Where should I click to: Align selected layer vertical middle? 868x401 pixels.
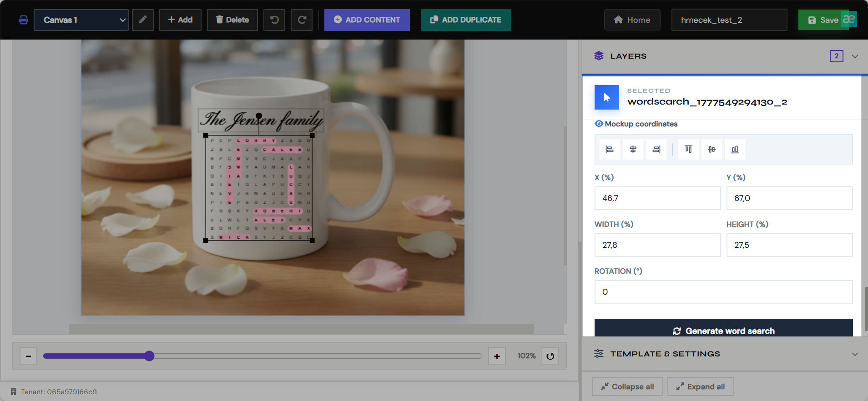712,150
